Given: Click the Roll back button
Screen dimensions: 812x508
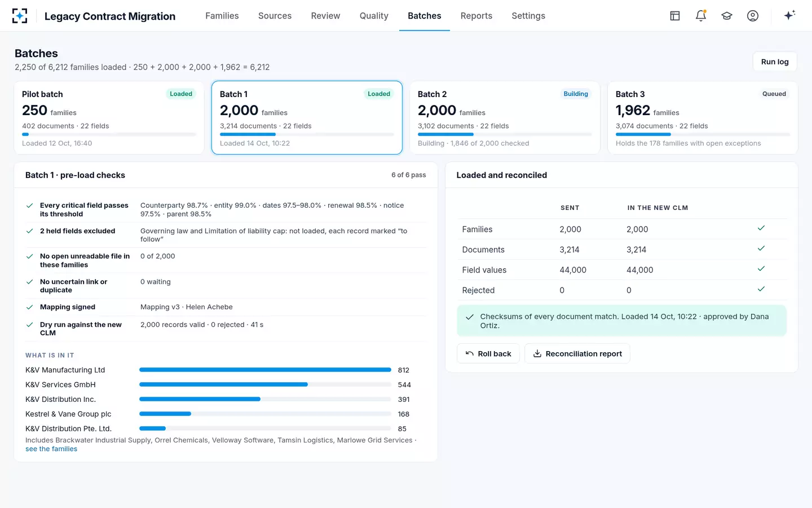Looking at the screenshot, I should (488, 354).
